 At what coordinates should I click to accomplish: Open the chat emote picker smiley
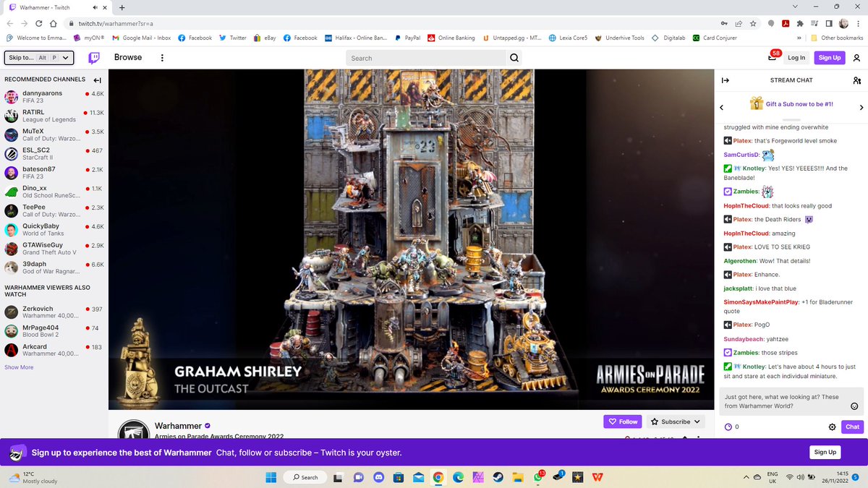pyautogui.click(x=854, y=406)
